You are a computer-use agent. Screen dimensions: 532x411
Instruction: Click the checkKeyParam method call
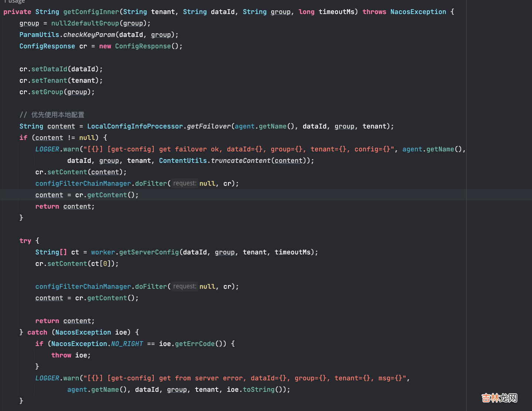coord(89,35)
